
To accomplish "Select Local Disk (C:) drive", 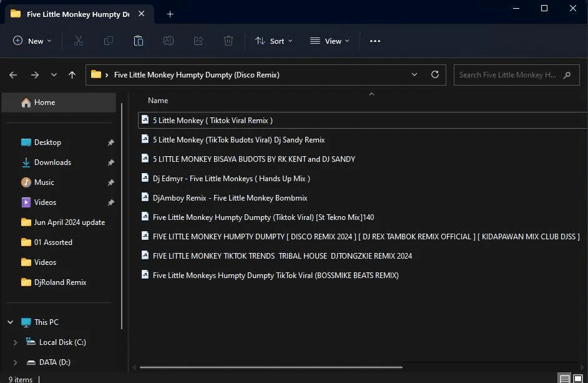I will (62, 342).
